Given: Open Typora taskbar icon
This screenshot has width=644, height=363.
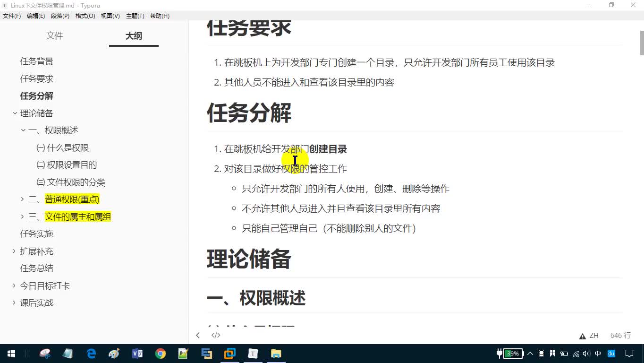Looking at the screenshot, I should click(253, 354).
